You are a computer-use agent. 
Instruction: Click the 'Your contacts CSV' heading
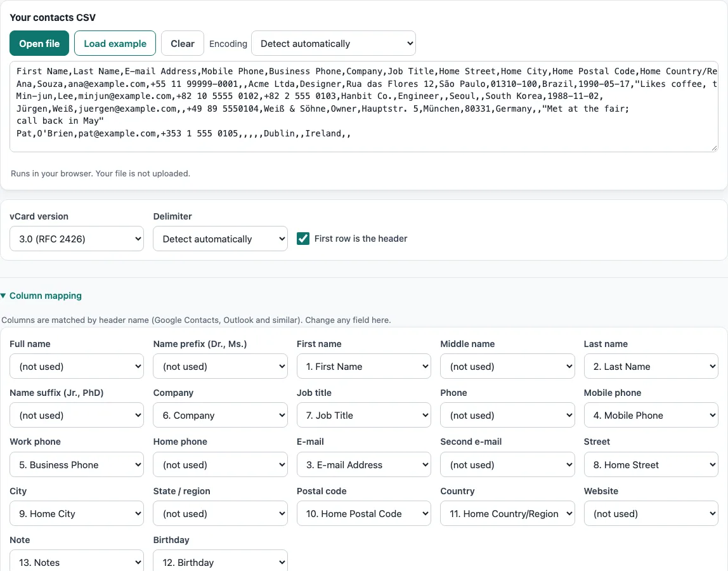[x=53, y=18]
